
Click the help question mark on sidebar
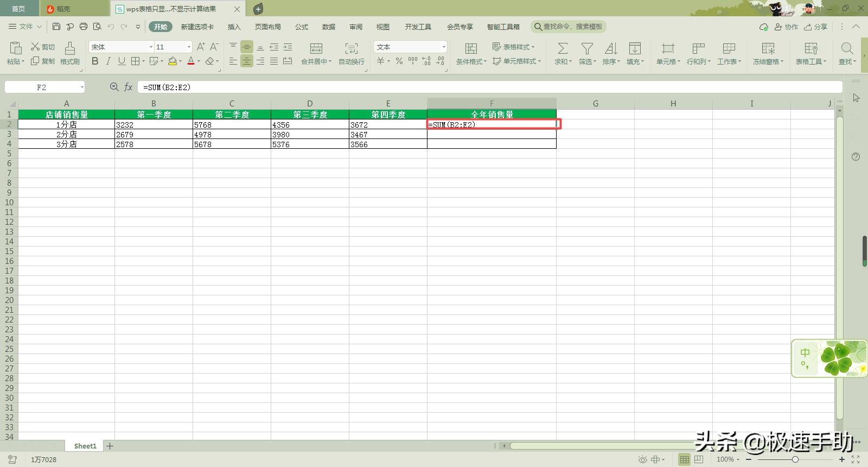click(x=856, y=157)
